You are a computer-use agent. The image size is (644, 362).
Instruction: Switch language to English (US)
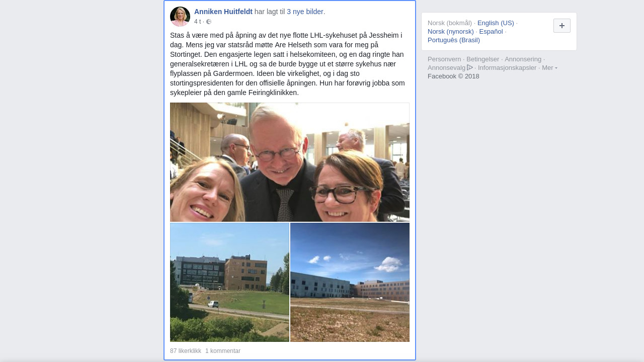point(496,23)
